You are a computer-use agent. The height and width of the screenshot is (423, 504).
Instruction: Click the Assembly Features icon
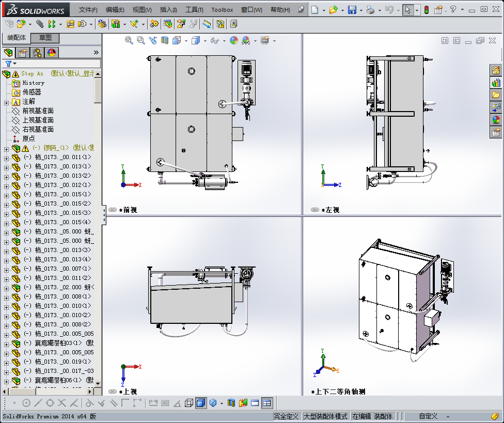tap(115, 24)
